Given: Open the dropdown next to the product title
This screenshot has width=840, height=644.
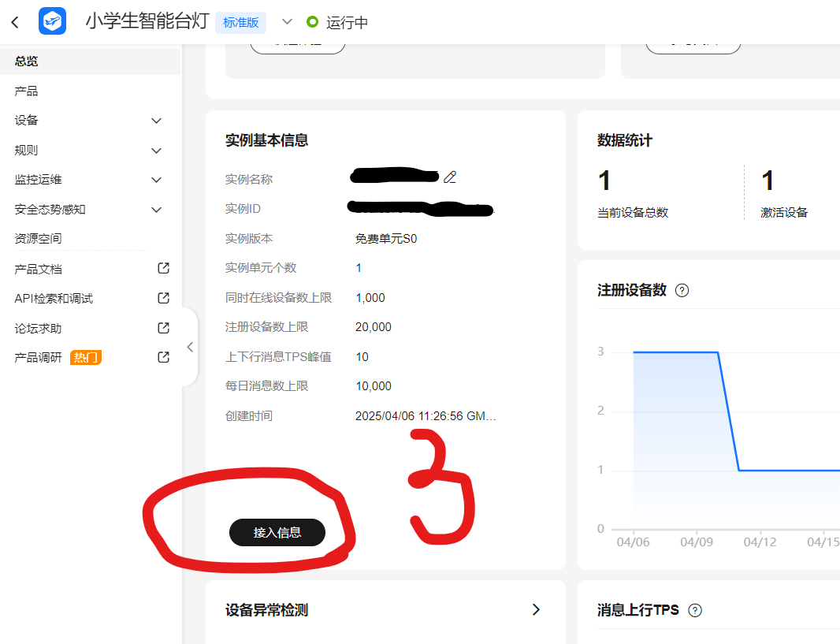Looking at the screenshot, I should [286, 22].
